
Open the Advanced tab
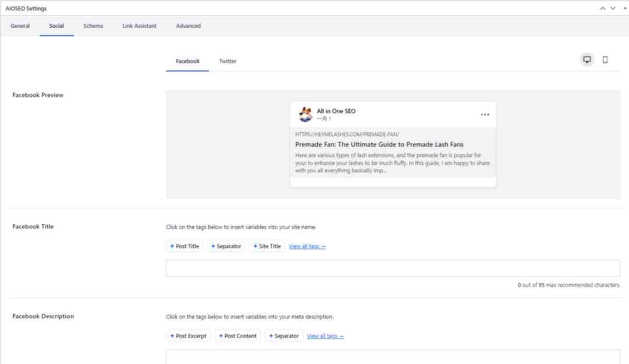click(x=188, y=26)
